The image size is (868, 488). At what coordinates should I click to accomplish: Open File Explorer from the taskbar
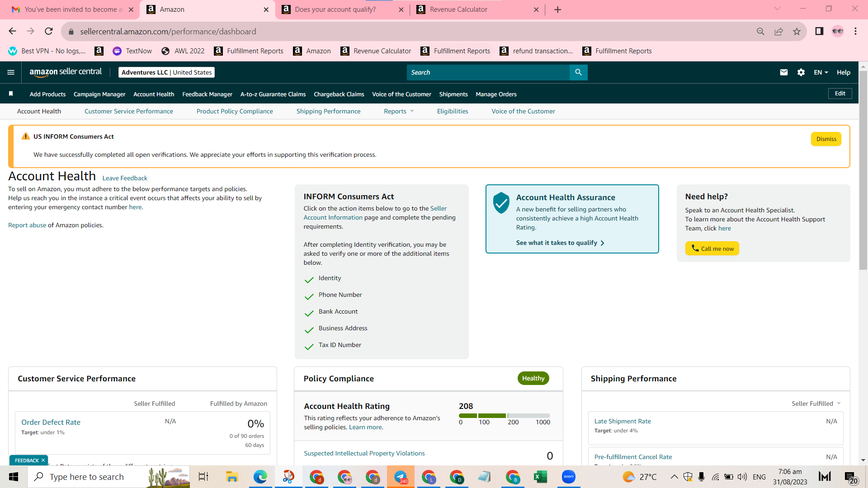pos(232,477)
